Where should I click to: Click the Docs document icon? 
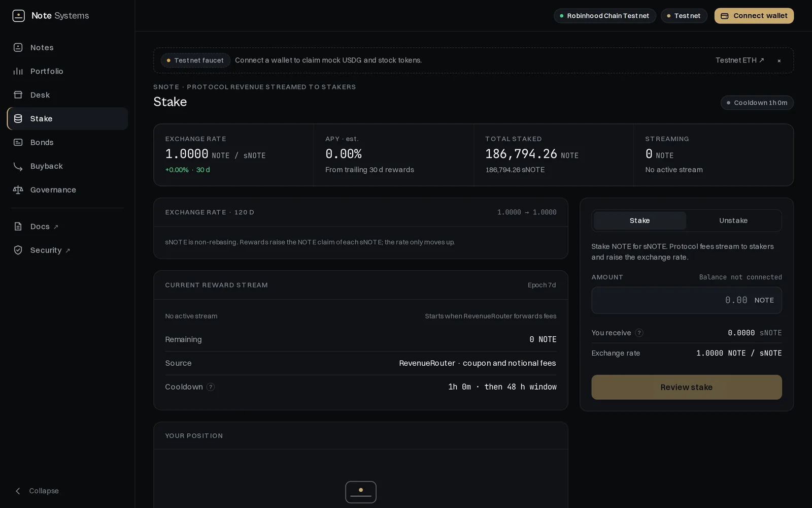[x=18, y=227]
